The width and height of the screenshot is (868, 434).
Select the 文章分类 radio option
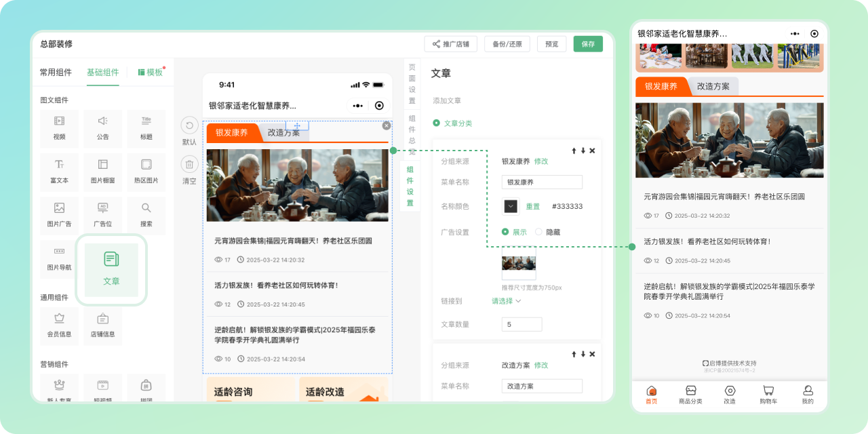[437, 123]
